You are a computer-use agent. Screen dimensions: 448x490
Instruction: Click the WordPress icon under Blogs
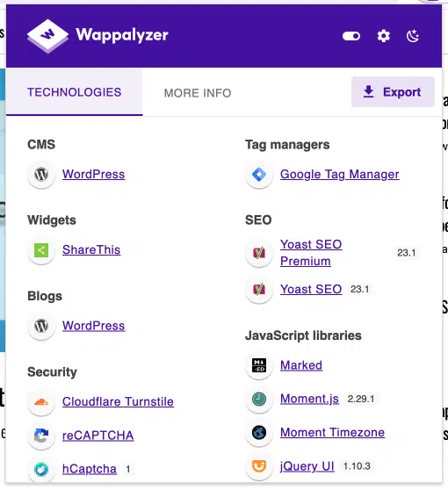[x=41, y=326]
